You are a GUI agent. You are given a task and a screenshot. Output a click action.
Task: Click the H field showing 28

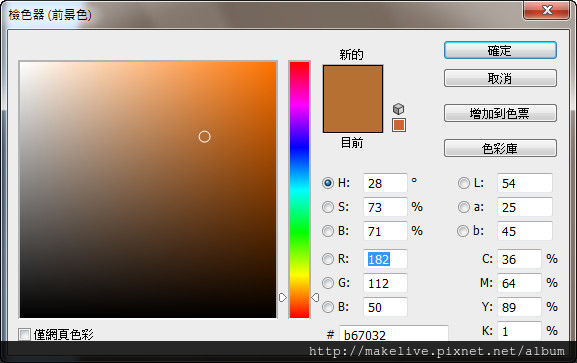385,183
